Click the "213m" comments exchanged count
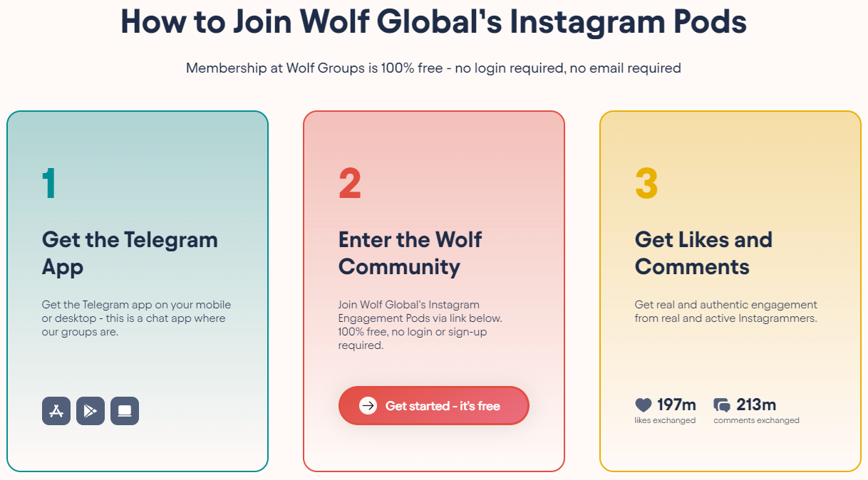The width and height of the screenshot is (868, 480). point(756,405)
